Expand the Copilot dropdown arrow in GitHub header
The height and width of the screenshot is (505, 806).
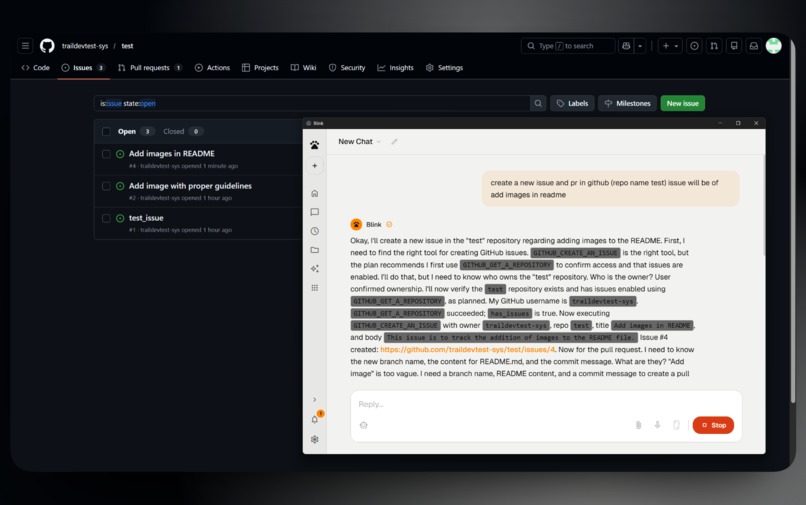(x=640, y=46)
